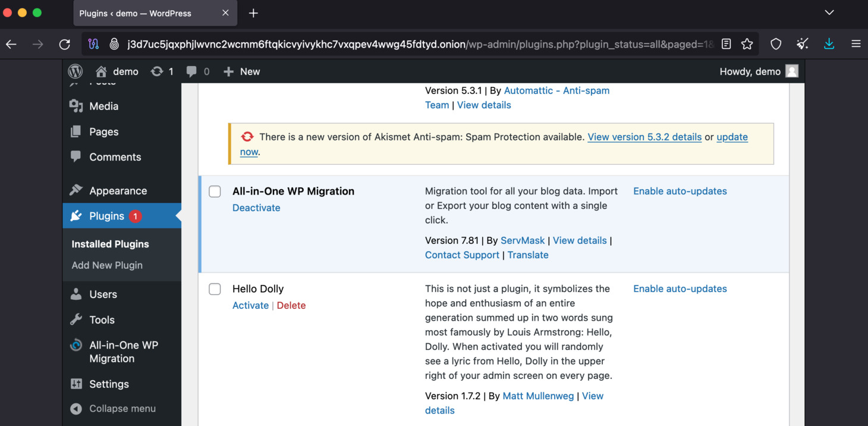This screenshot has width=868, height=426.
Task: Click View version 5.3.2 details link
Action: [x=644, y=137]
